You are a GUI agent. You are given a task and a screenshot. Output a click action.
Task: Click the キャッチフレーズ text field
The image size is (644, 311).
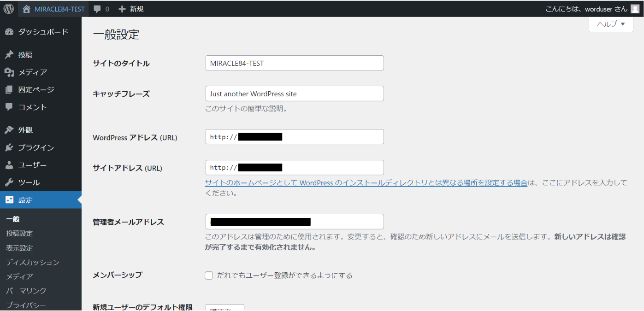pos(295,94)
